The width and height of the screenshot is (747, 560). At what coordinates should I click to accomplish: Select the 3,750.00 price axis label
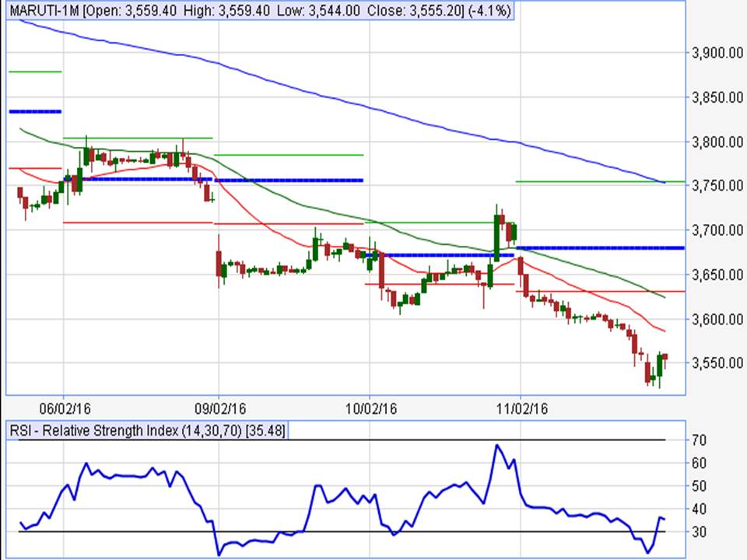point(717,186)
